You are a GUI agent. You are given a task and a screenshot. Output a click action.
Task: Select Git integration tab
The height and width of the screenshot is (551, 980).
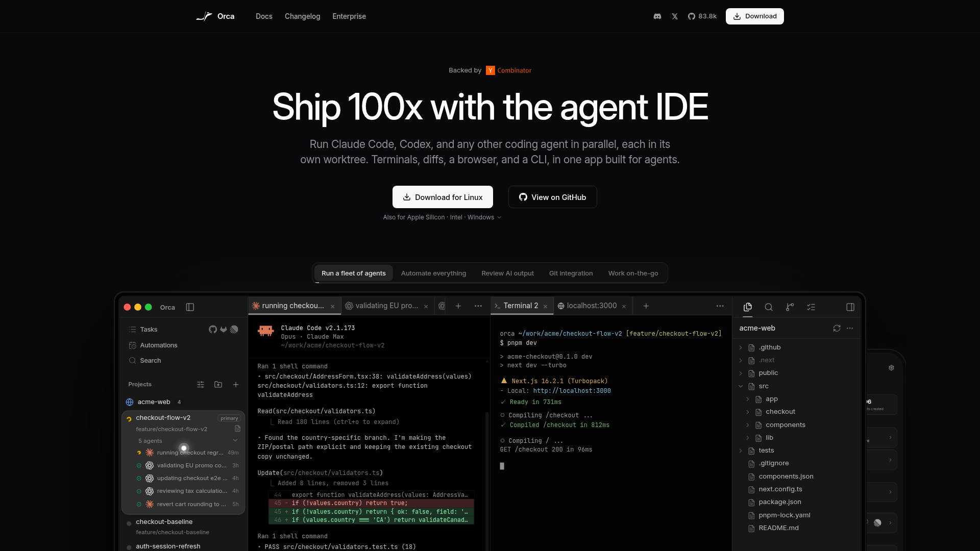[571, 273]
